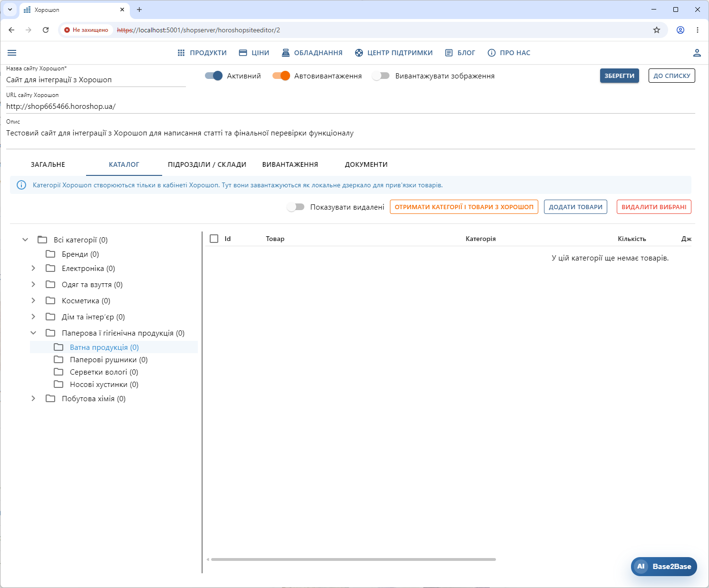Screen dimensions: 709x588
Task: Click the Назва сайту Хорошоп input field
Action: [x=96, y=80]
